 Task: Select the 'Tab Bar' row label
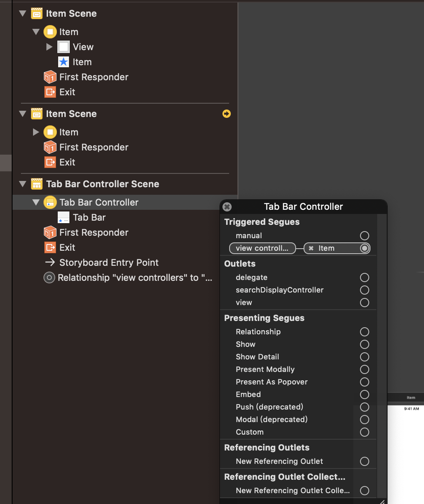pos(89,217)
